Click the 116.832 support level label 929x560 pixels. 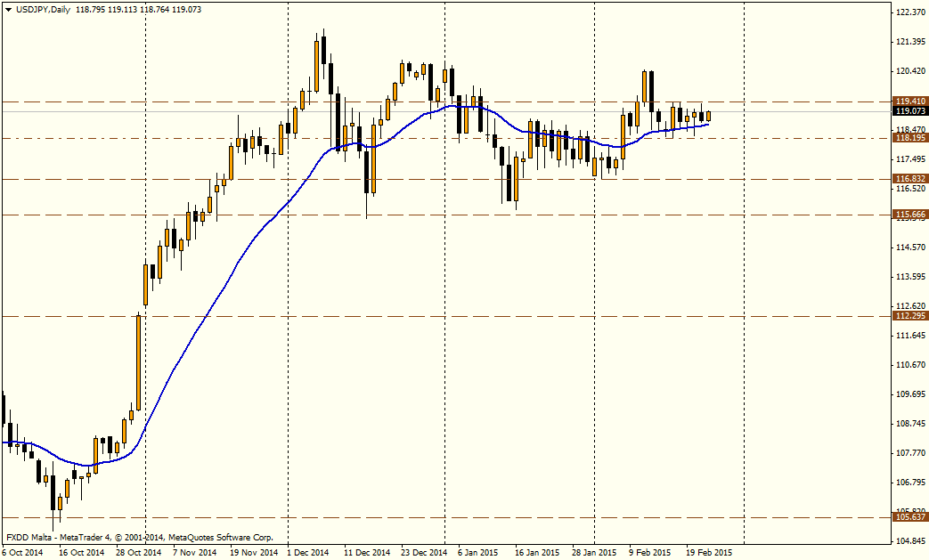point(909,179)
